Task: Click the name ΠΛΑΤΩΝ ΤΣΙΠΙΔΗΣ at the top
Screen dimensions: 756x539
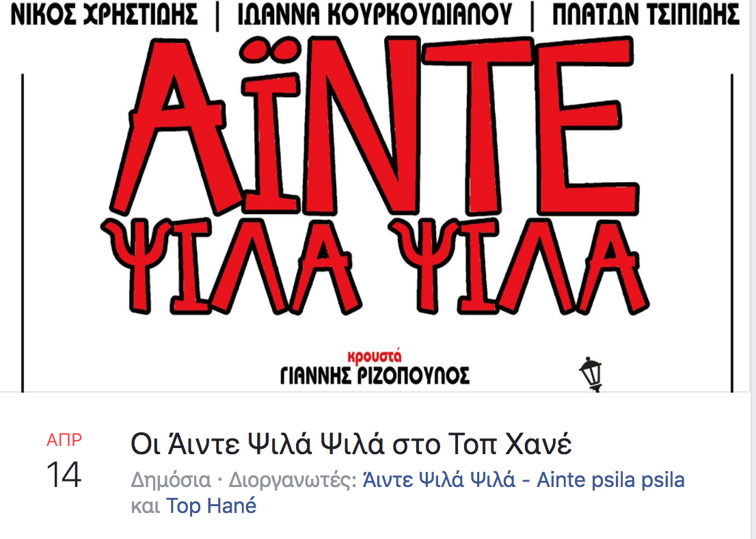Action: (645, 14)
